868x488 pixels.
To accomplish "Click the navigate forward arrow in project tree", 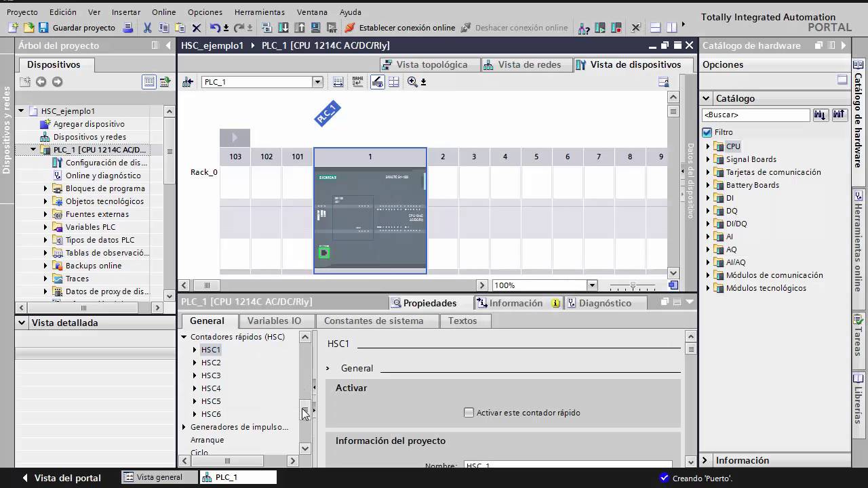I will (x=57, y=82).
